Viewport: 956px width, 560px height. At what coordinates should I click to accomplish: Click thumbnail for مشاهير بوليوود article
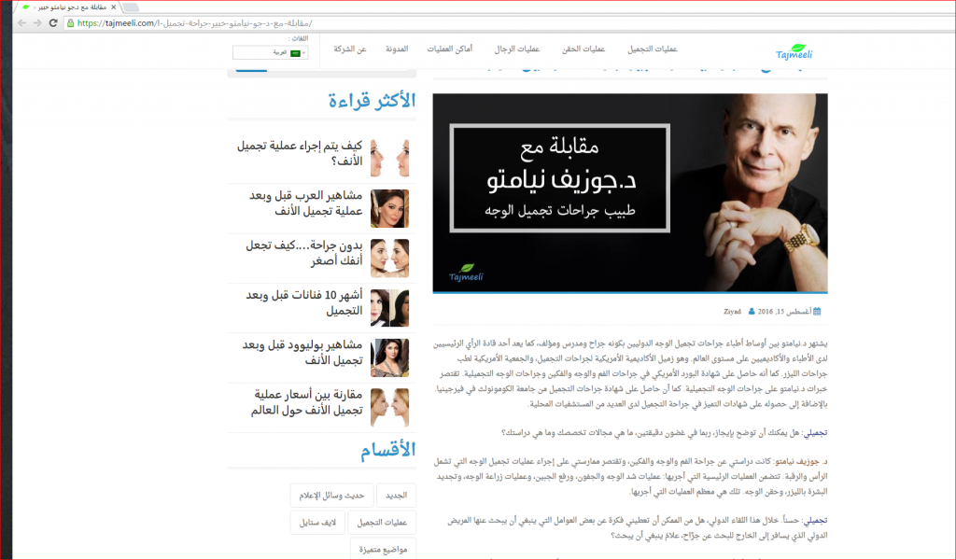[x=389, y=357]
